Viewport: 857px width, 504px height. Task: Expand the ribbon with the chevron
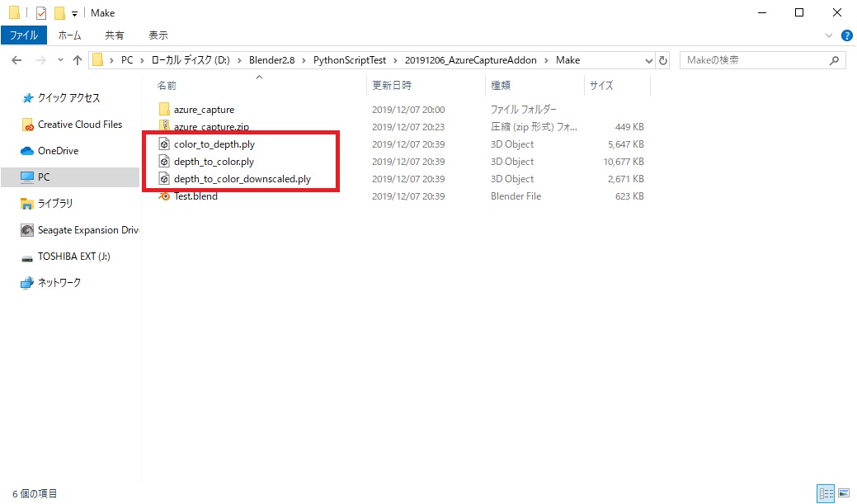pos(829,35)
